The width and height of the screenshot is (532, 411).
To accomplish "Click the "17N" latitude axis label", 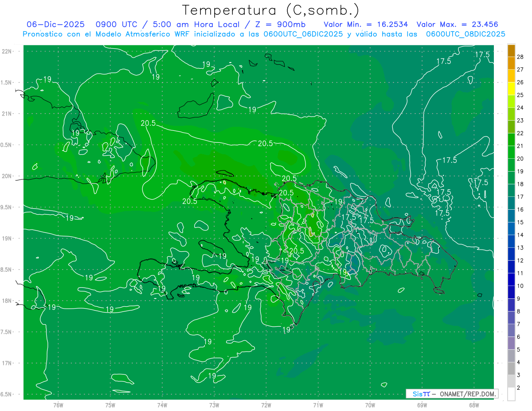I will (7, 364).
